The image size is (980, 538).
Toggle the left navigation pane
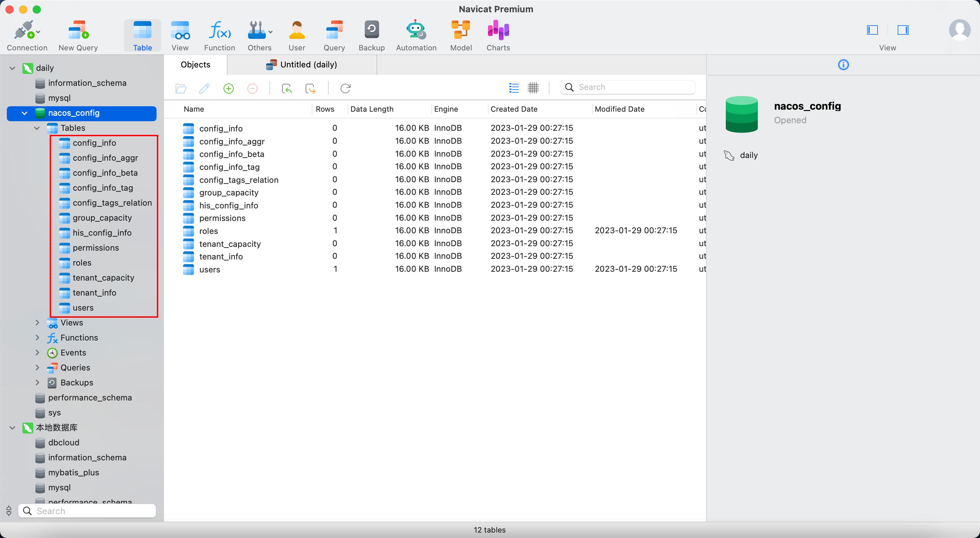pos(872,30)
